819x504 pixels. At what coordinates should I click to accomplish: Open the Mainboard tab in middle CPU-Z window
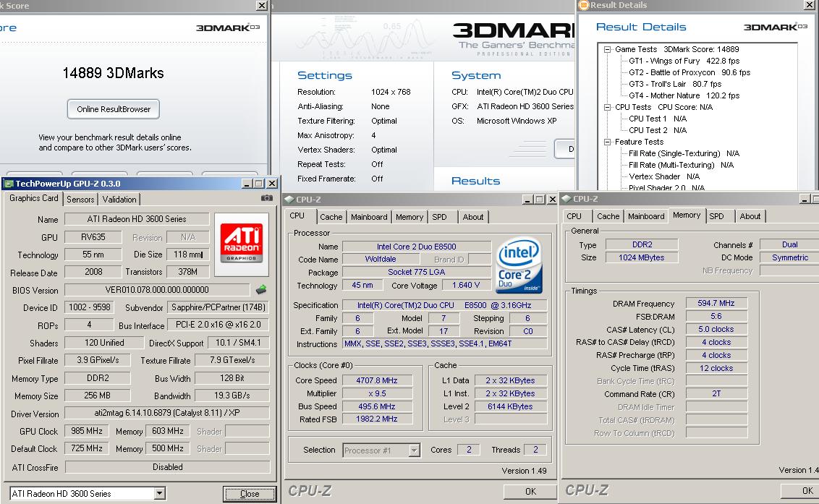(x=369, y=217)
